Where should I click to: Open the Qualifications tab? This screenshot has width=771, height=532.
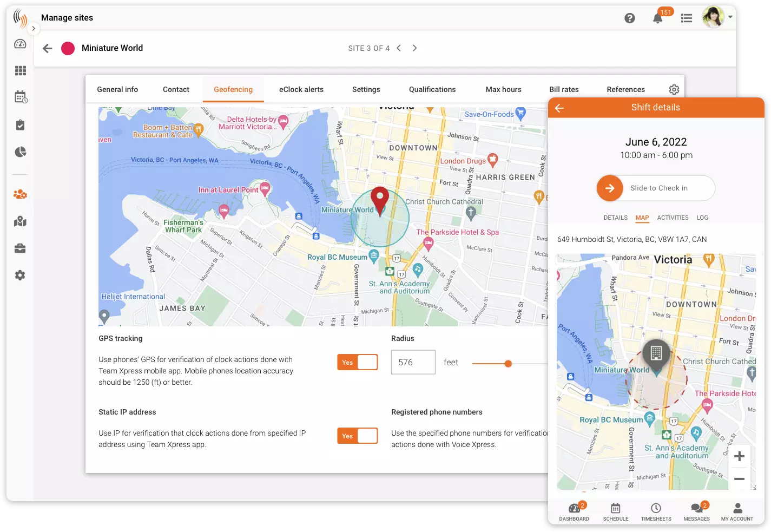click(432, 89)
